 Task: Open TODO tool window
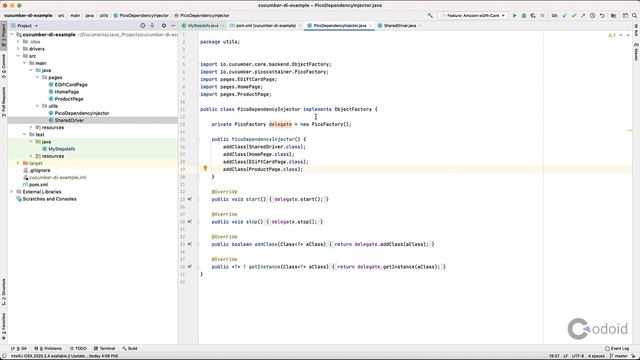pos(78,349)
